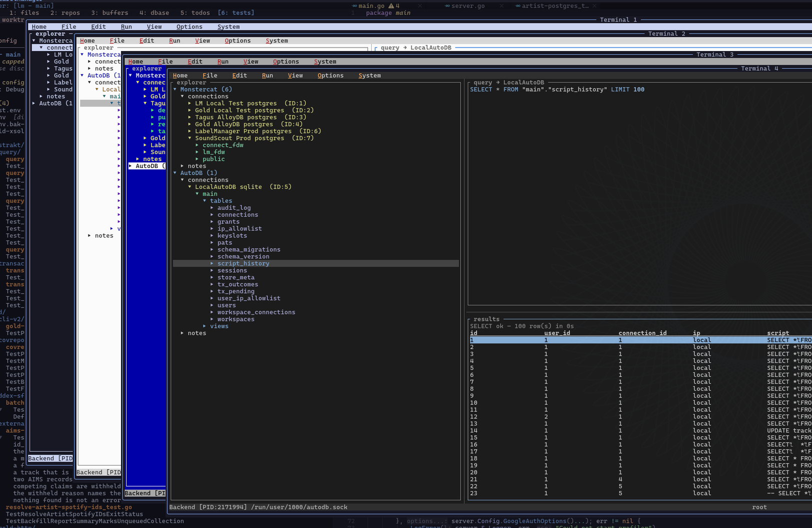Collapse the tables node arrow
812x528 pixels.
(x=205, y=201)
